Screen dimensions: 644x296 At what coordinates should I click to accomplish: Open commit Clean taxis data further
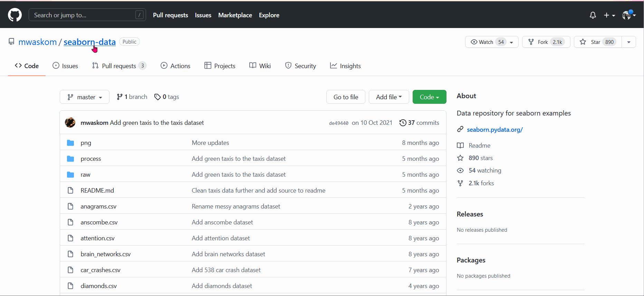click(x=259, y=191)
